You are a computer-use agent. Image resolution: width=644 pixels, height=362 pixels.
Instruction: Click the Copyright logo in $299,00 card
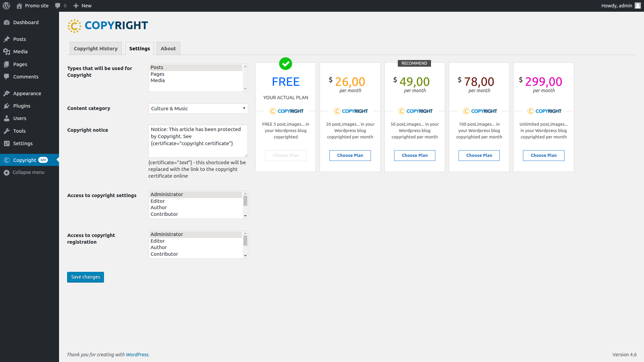(544, 111)
